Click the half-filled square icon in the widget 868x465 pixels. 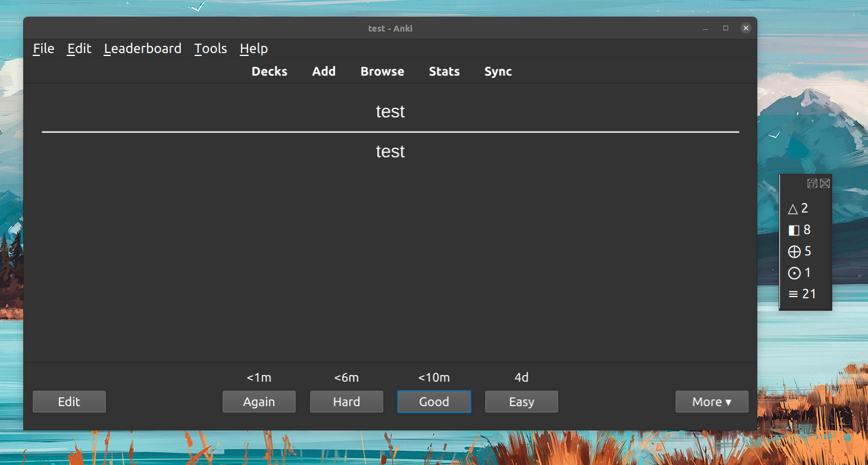pyautogui.click(x=794, y=230)
